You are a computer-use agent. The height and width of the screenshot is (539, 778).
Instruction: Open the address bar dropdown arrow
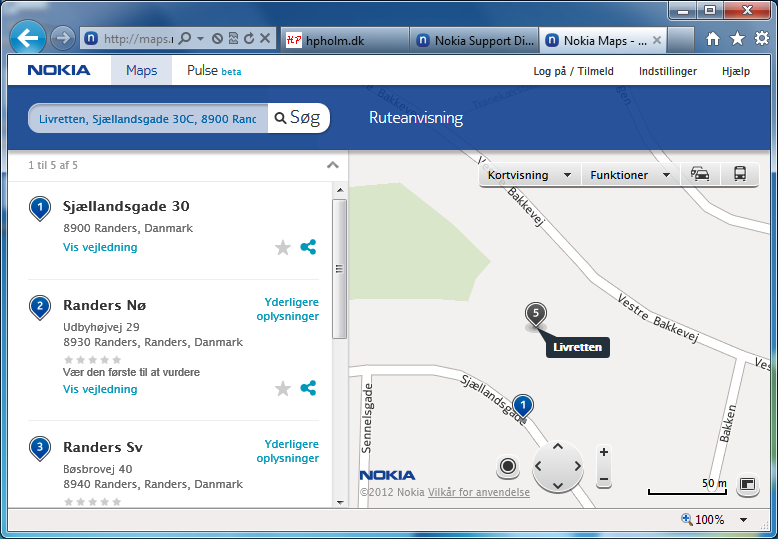tap(200, 38)
